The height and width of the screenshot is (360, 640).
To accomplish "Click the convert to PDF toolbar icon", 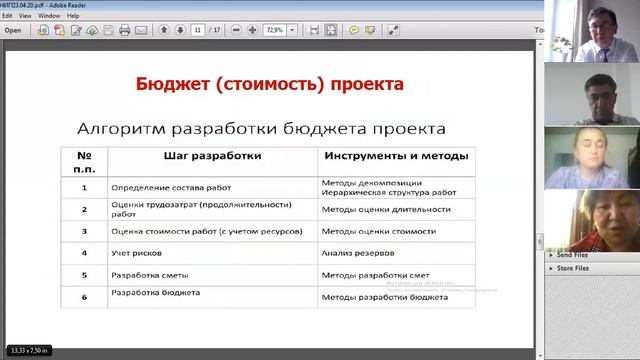I will (x=43, y=30).
